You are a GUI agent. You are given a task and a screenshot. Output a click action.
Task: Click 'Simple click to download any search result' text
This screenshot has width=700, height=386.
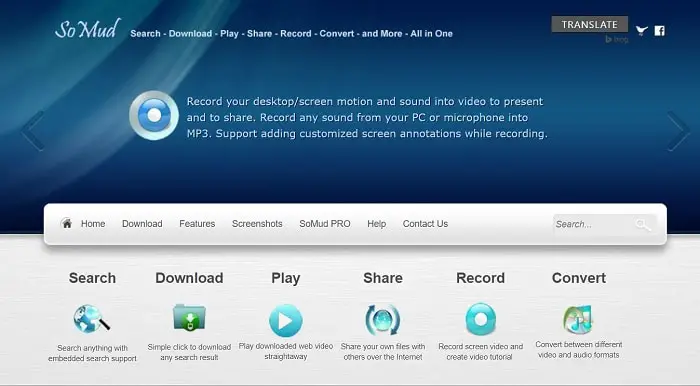(189, 352)
